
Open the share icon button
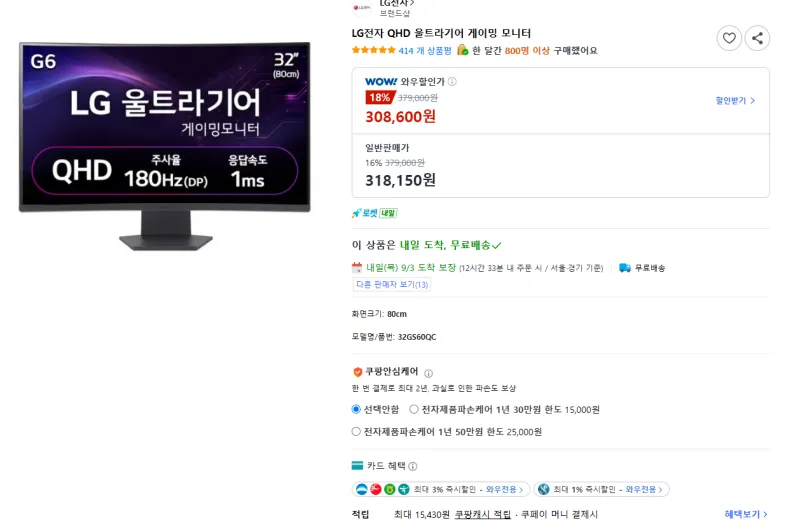tap(757, 38)
